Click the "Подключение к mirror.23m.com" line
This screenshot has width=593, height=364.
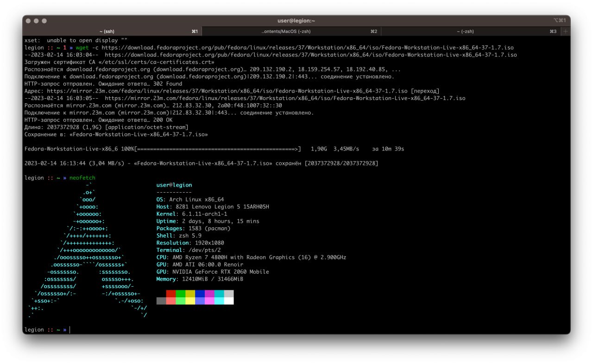(x=169, y=113)
